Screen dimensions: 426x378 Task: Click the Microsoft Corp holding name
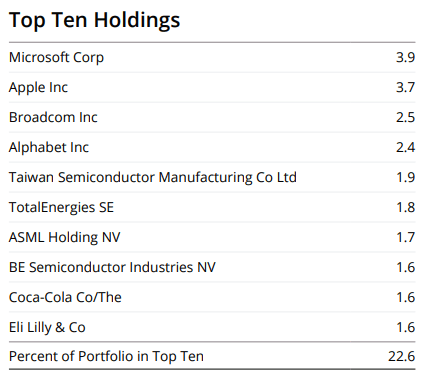56,58
